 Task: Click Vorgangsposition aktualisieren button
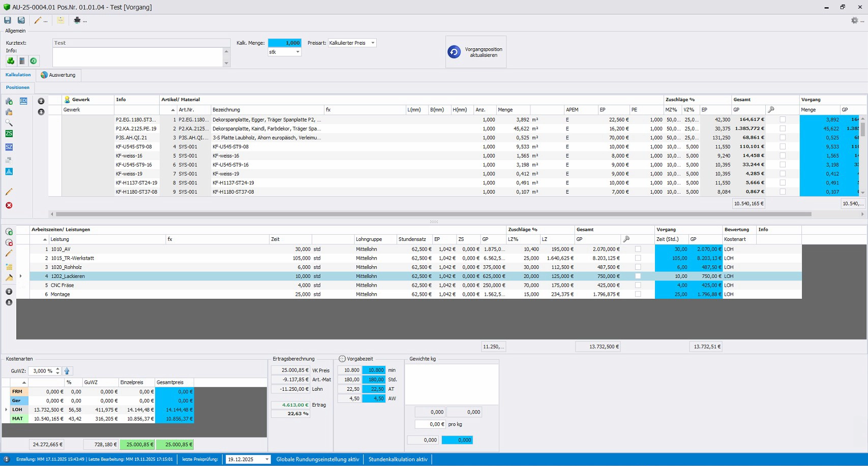click(x=476, y=52)
